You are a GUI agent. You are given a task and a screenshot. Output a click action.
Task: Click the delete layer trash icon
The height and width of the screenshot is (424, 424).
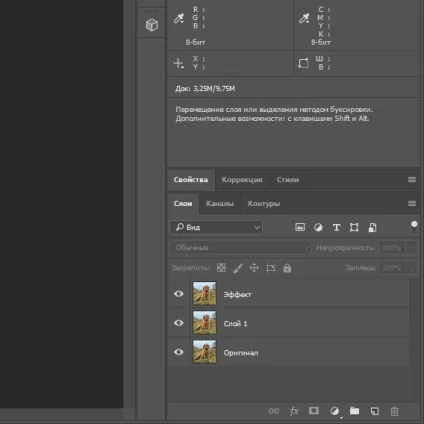click(394, 411)
